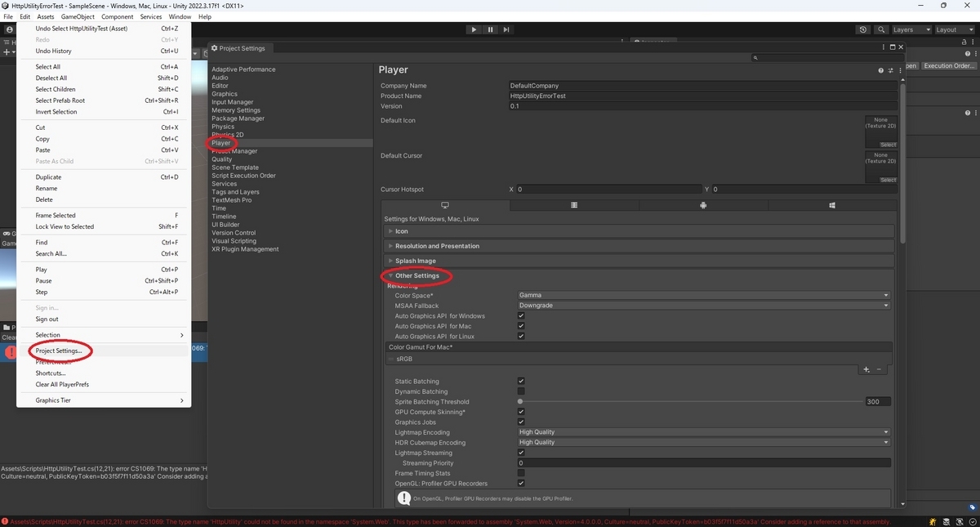Image resolution: width=980 pixels, height=527 pixels.
Task: Open Player settings help icon
Action: (881, 71)
